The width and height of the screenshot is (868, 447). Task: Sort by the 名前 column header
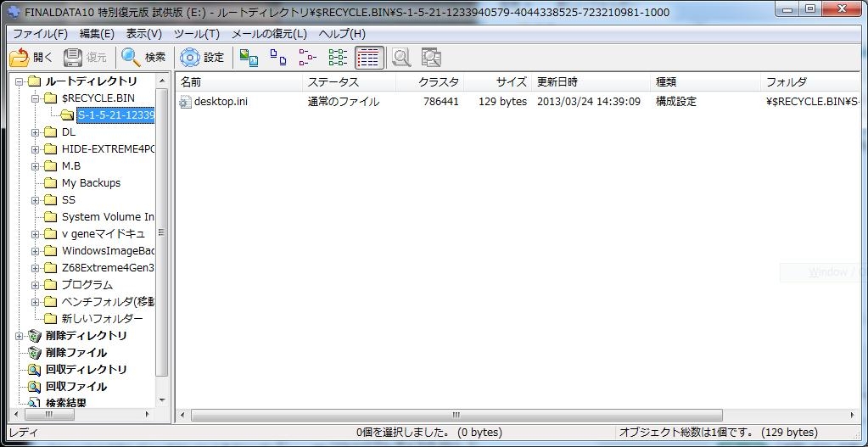click(239, 82)
